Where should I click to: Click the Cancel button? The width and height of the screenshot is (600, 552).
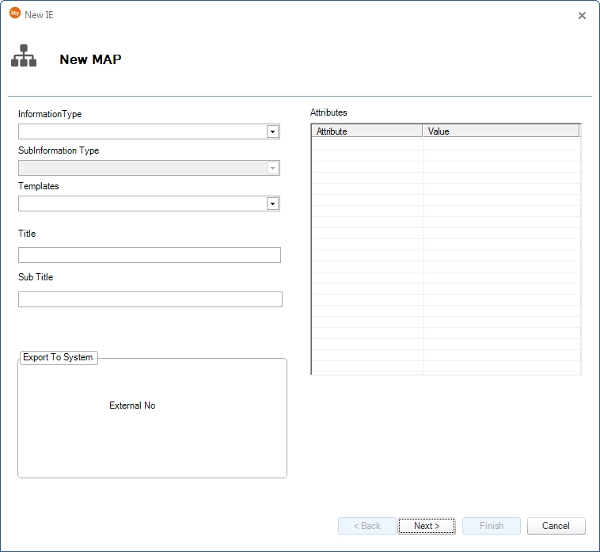tap(556, 526)
